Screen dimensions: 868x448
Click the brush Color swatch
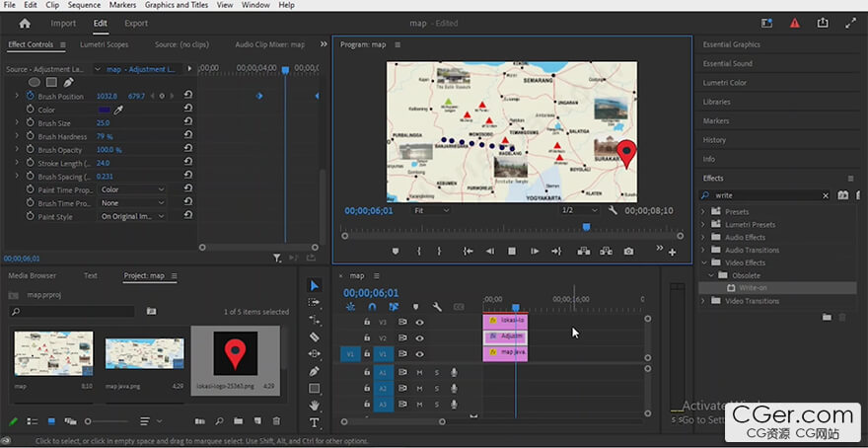[104, 110]
